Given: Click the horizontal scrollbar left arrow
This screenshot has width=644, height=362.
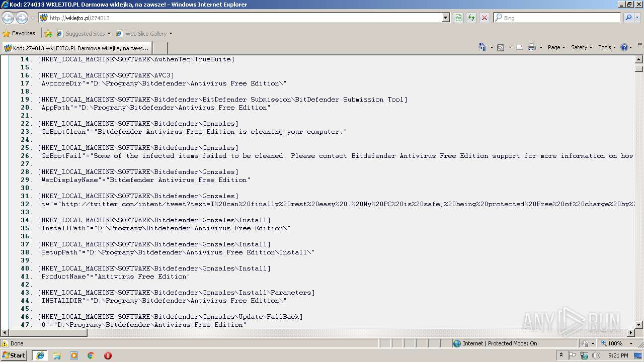Looking at the screenshot, I should pyautogui.click(x=5, y=333).
